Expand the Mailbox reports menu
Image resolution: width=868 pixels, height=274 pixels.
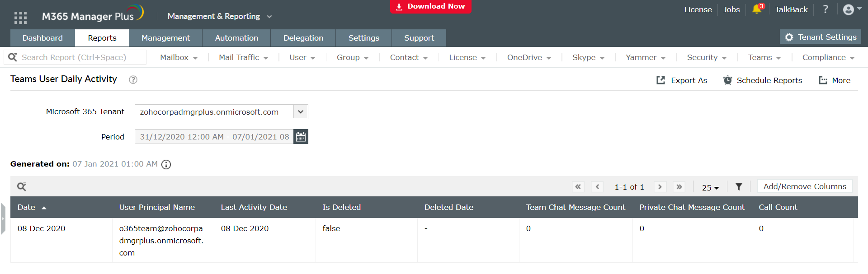coord(179,57)
